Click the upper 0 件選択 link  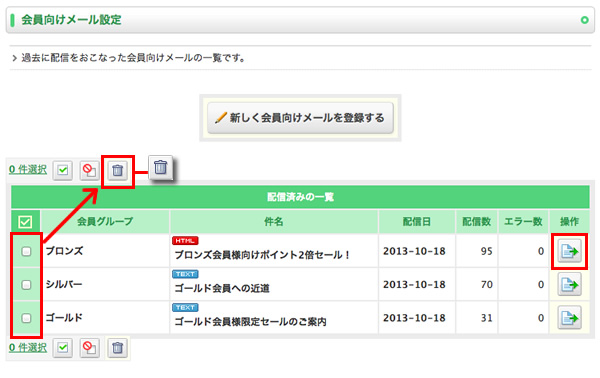[x=28, y=169]
